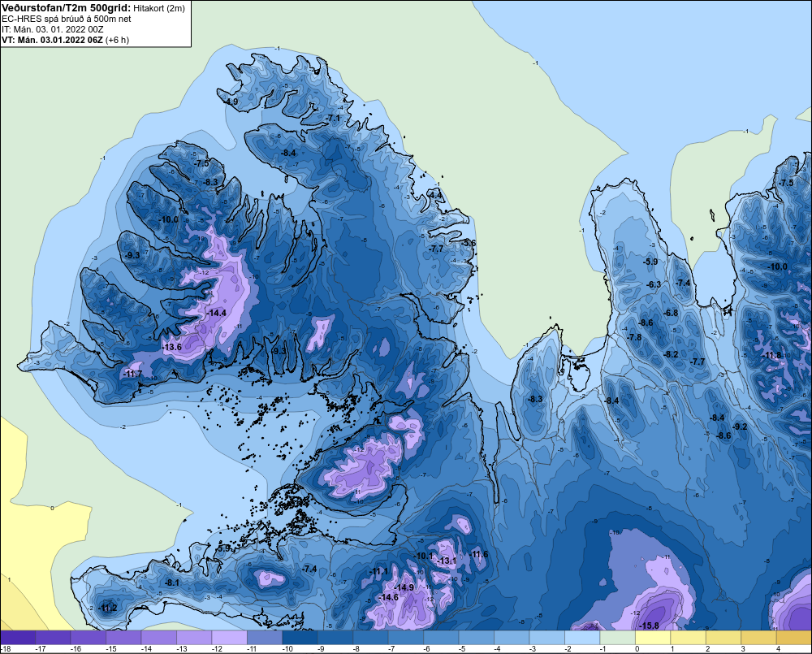Click the legend swatch between -8 and -7
The image size is (812, 654).
[370, 638]
